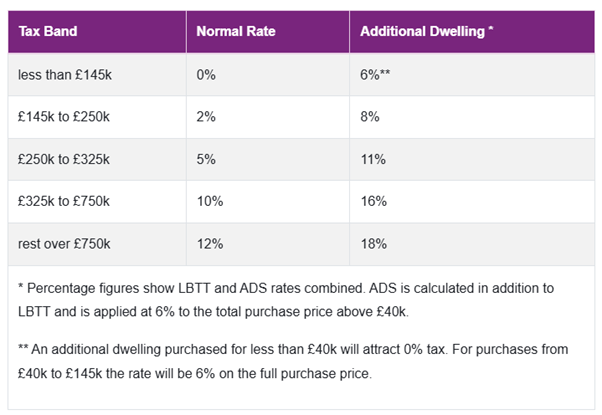The image size is (602, 415).
Task: Click the 0% normal rate cell
Action: [207, 75]
